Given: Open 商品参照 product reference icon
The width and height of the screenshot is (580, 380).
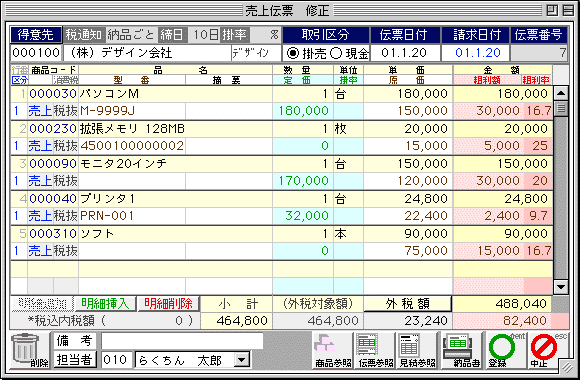Looking at the screenshot, I should pos(333,350).
